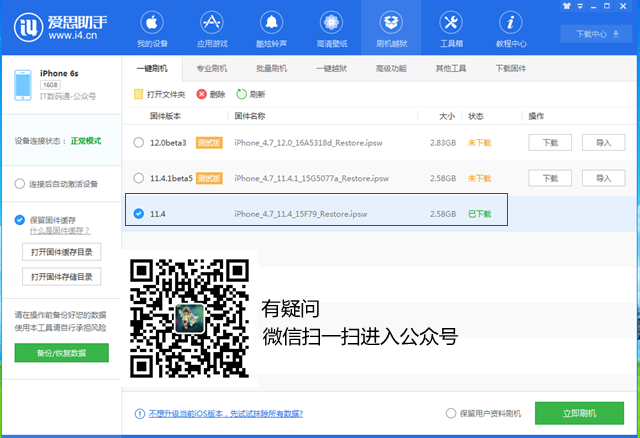This screenshot has width=640, height=438.
Task: Click 固件版本 column header
Action: [165, 116]
